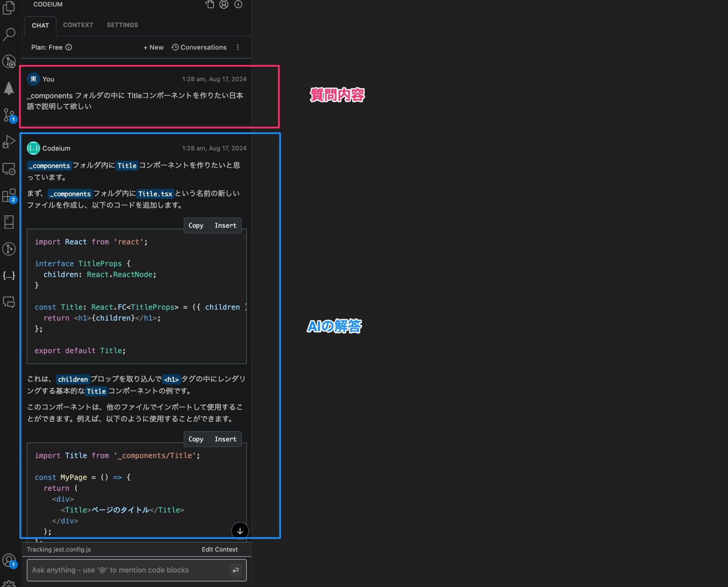Viewport: 728px width, 587px height.
Task: Switch to the CONTEXT tab
Action: click(x=78, y=25)
